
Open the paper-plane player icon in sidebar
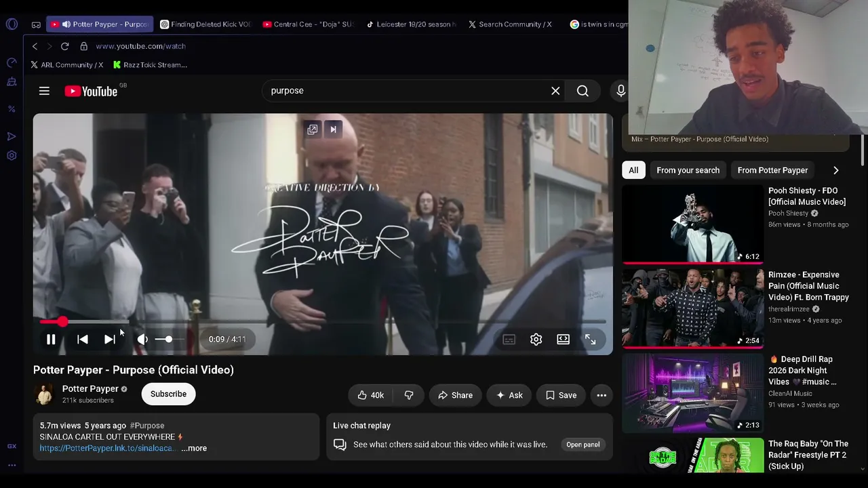12,136
